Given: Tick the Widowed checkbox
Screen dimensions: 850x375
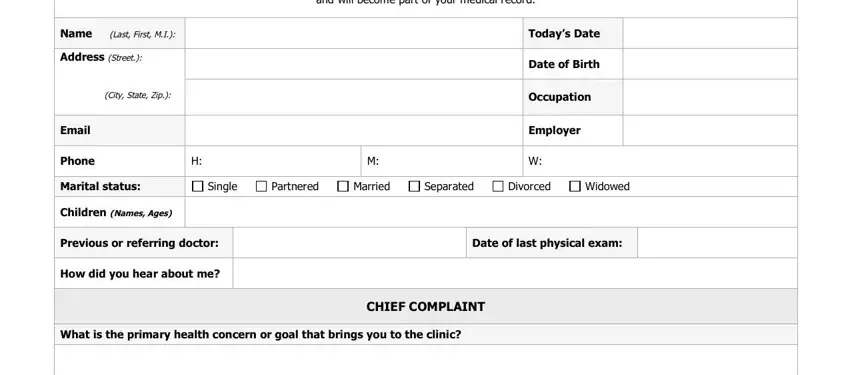Looking at the screenshot, I should coord(575,186).
